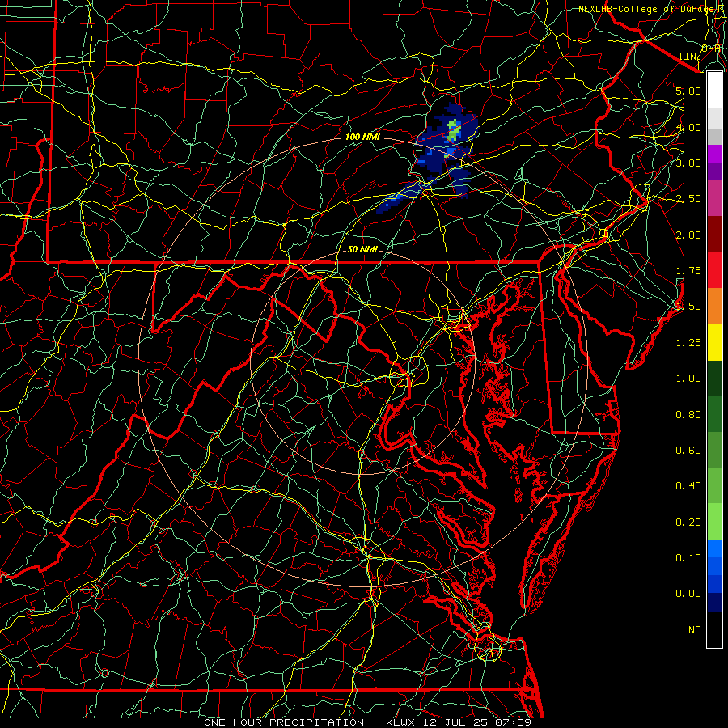Viewport: 728px width, 728px height.
Task: Click the 50 NMI range ring label
Action: tap(362, 249)
